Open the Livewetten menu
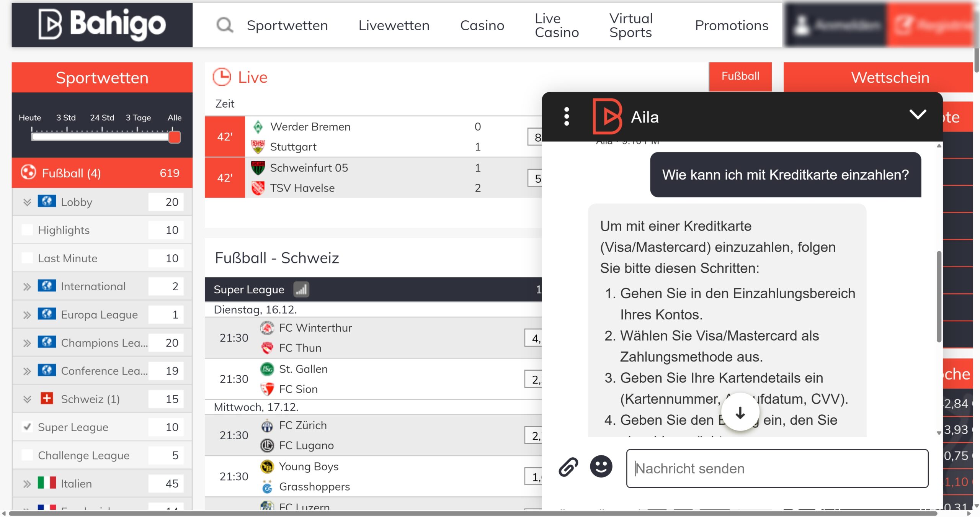This screenshot has width=980, height=517. 394,26
